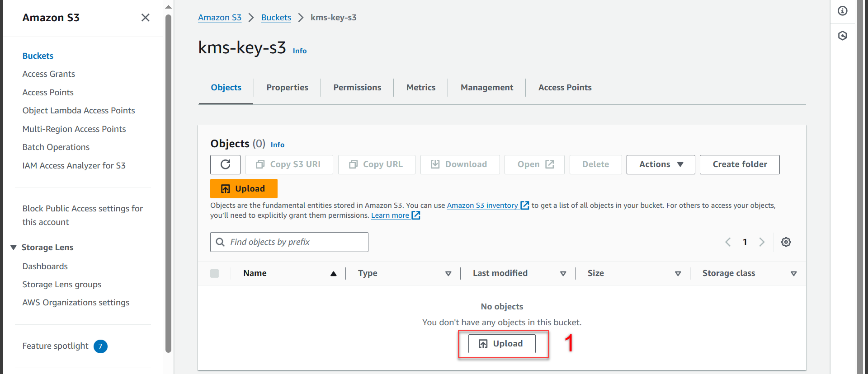Open Batch Operations in the sidebar
868x374 pixels.
tap(56, 147)
